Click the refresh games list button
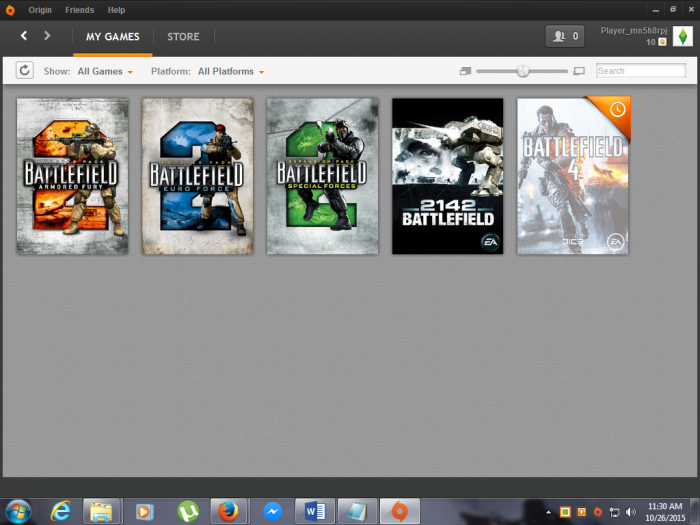Viewport: 700px width, 525px height. click(x=25, y=71)
